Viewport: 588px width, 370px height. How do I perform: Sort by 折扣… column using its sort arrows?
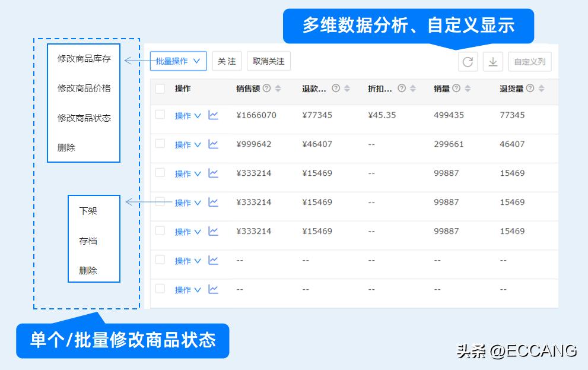[413, 88]
